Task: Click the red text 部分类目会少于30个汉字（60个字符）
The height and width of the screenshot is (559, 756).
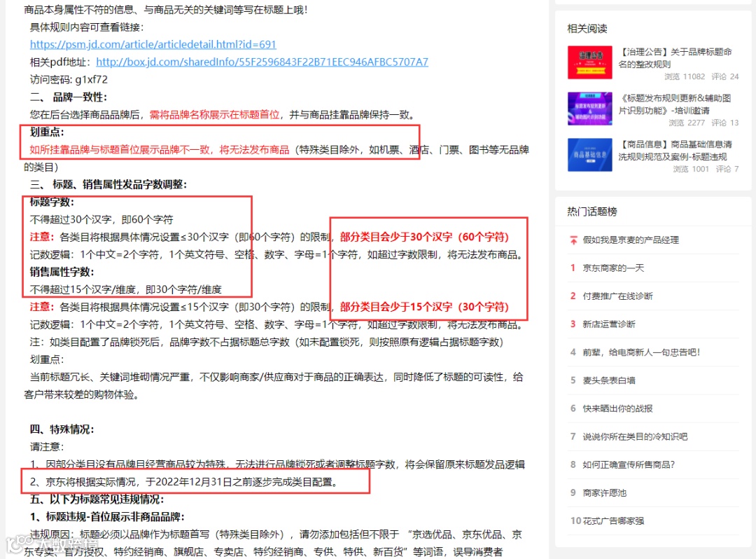Action: [424, 237]
